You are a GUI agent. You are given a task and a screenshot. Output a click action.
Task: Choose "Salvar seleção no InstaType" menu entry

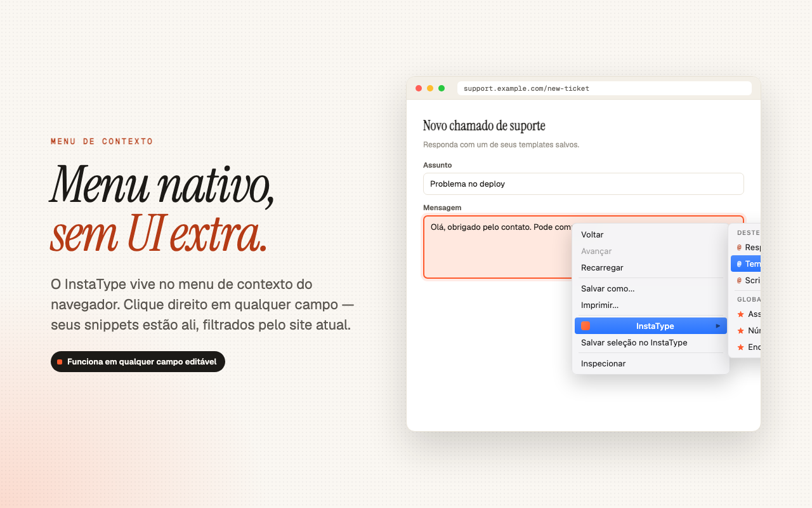click(x=650, y=343)
